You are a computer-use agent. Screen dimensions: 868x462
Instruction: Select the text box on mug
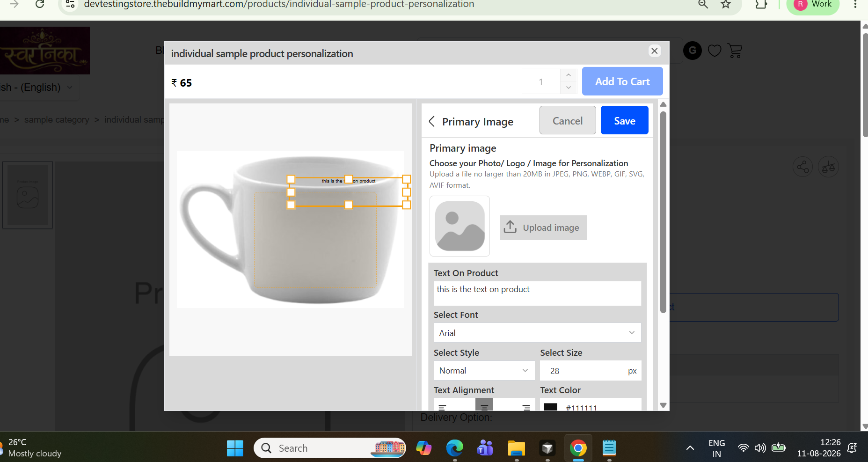pyautogui.click(x=349, y=192)
